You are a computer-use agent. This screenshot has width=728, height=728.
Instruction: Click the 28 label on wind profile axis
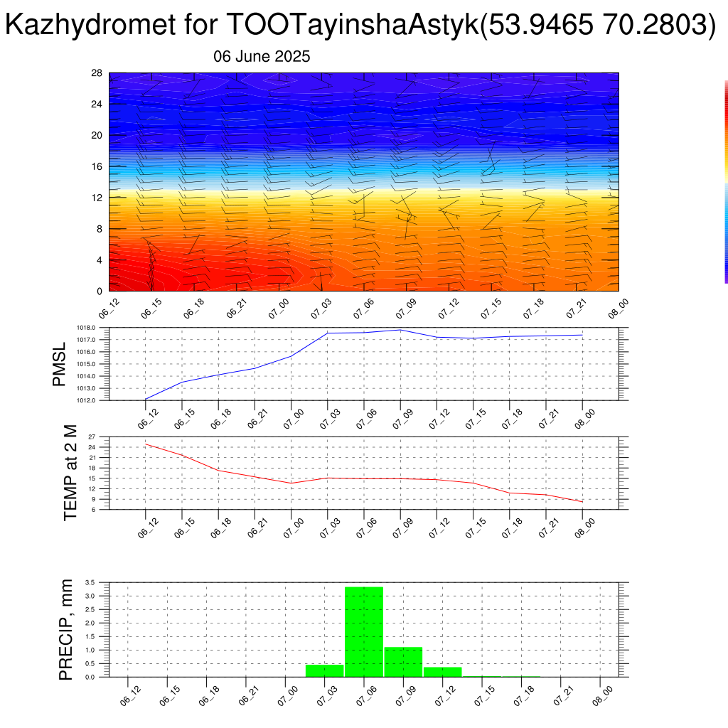pos(97,73)
